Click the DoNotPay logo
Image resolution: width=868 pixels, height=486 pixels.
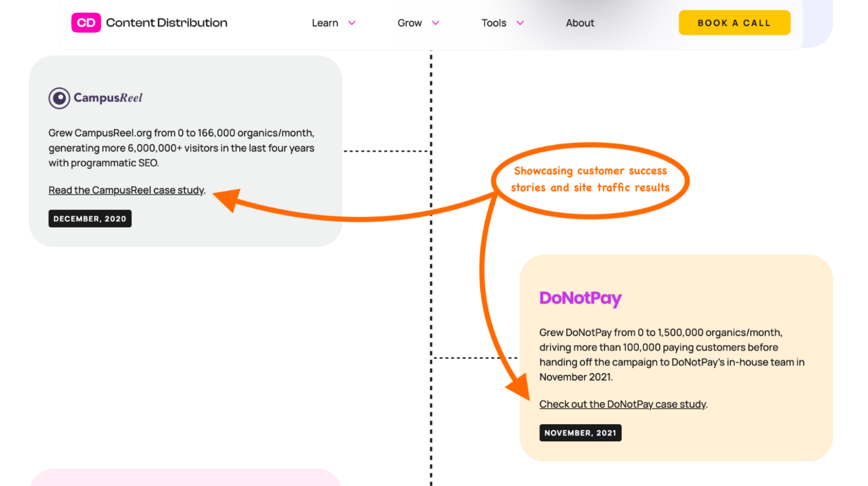[580, 298]
